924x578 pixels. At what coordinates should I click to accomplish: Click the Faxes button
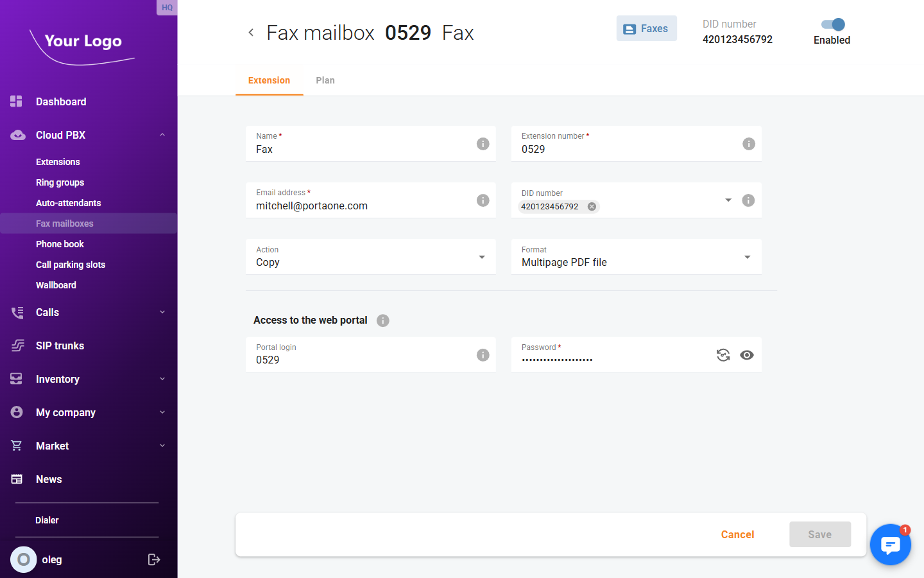click(x=646, y=28)
